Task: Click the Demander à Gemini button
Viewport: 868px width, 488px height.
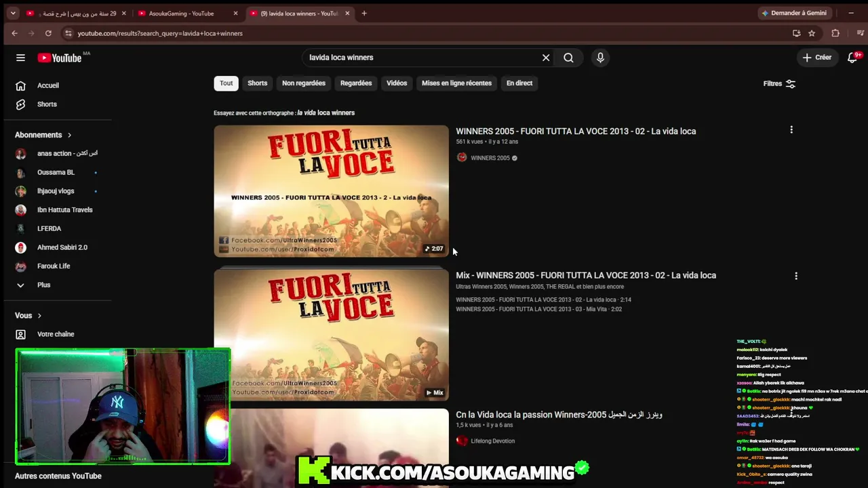Action: (794, 13)
